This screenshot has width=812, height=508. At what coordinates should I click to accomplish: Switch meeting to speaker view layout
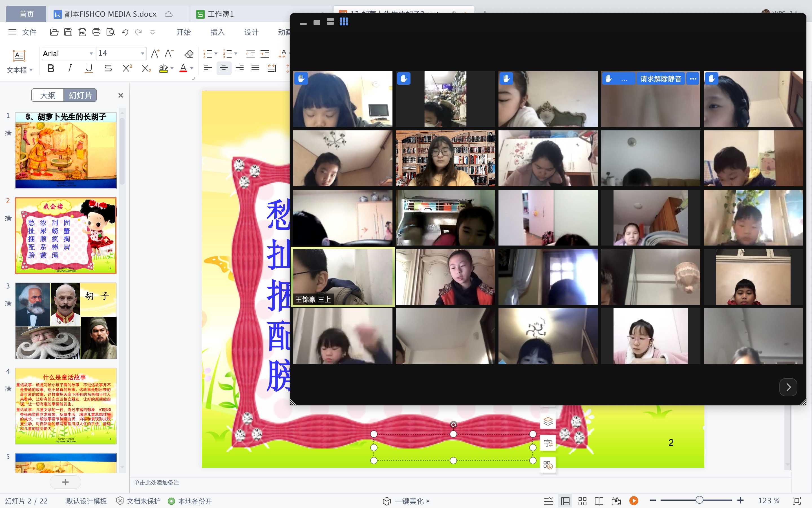click(x=330, y=22)
